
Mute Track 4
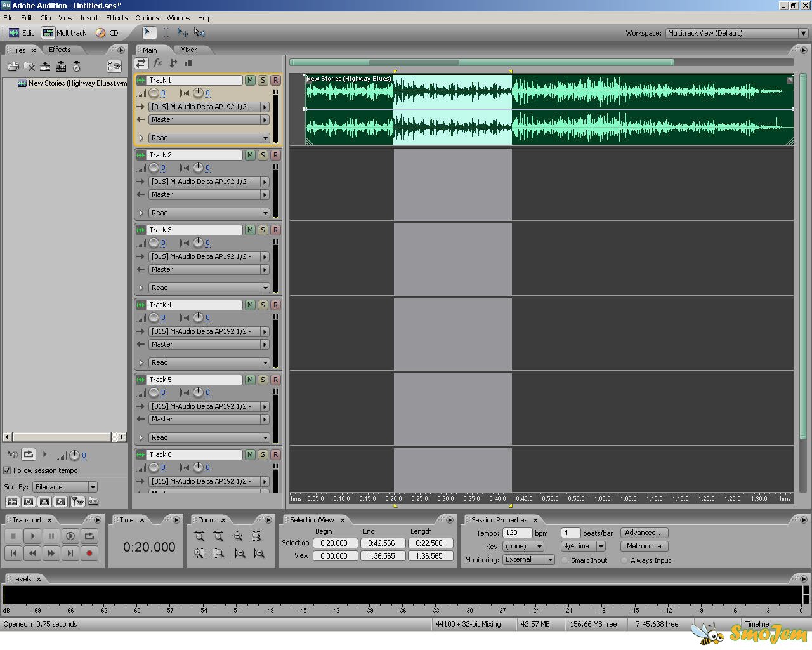(x=250, y=305)
